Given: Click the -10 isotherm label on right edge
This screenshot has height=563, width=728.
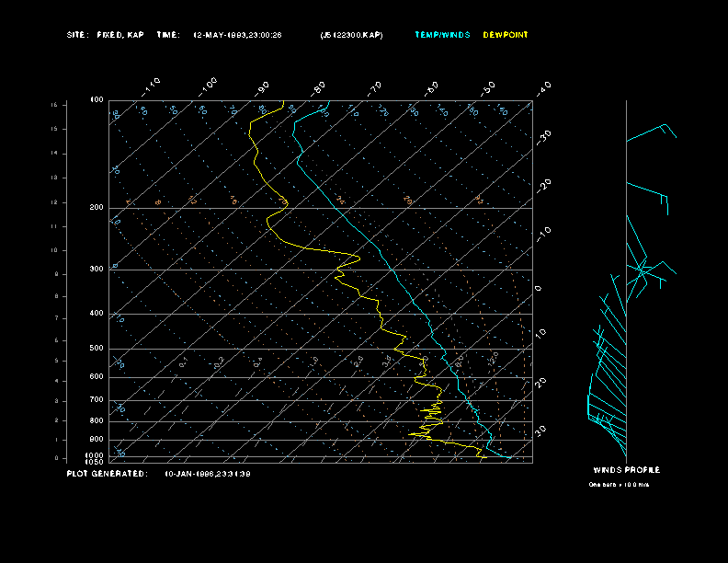Looking at the screenshot, I should (x=543, y=235).
